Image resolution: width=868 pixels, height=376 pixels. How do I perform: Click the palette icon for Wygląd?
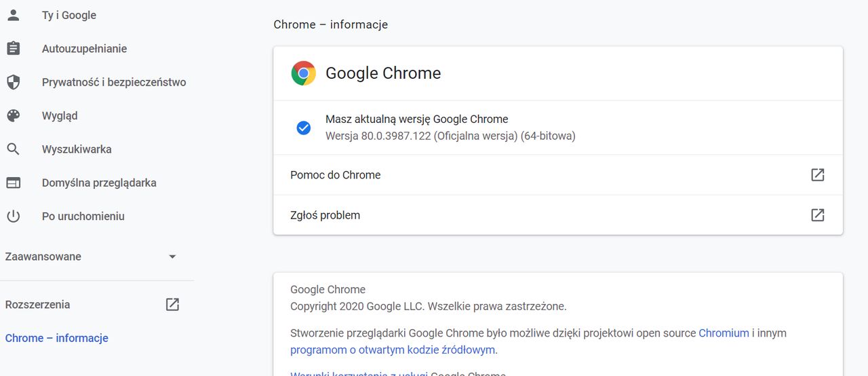click(x=14, y=116)
